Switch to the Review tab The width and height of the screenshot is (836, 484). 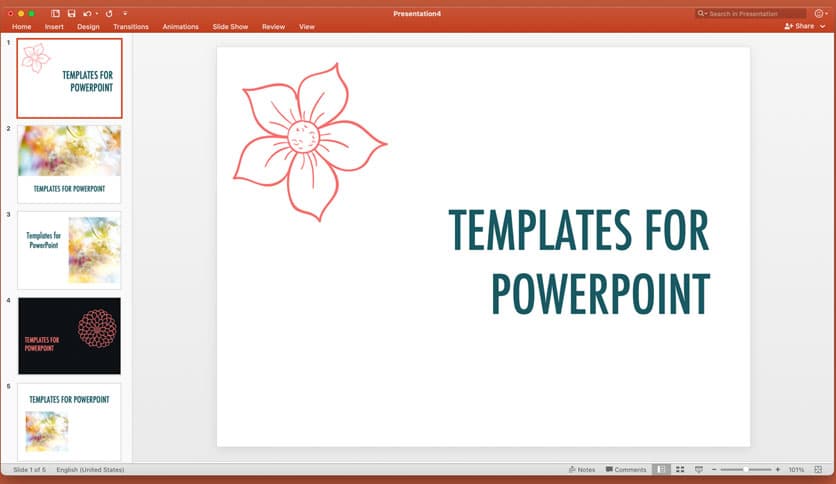point(274,27)
